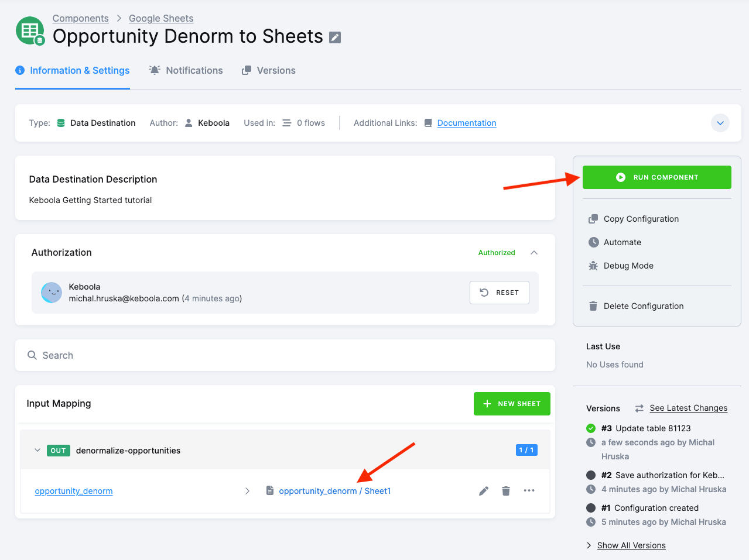
Task: Click version #1 Configuration created entry
Action: [x=650, y=508]
